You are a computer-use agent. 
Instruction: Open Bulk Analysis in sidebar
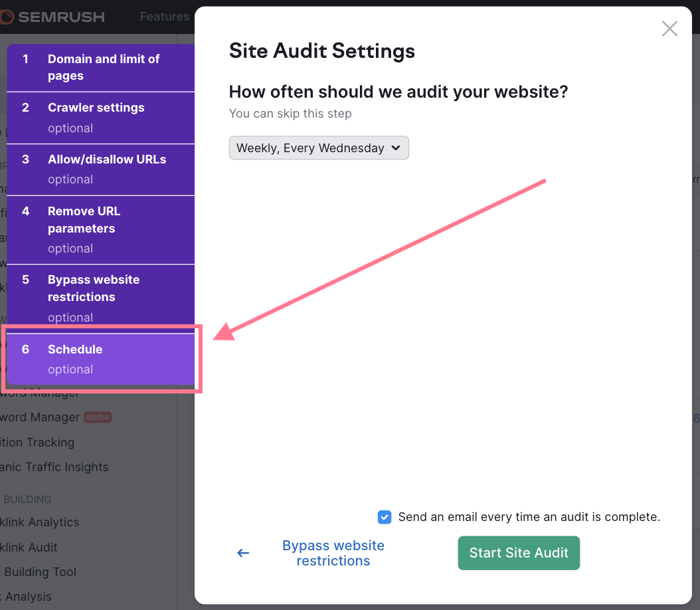tap(26, 597)
